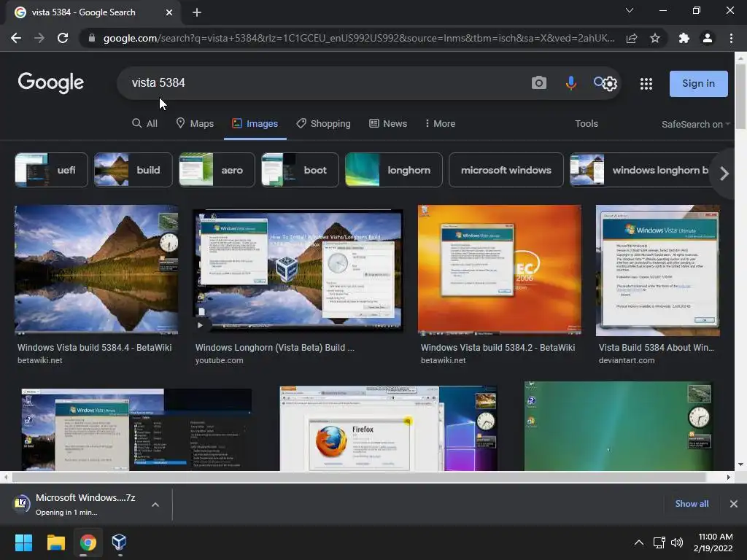Open Chrome three-dot menu
The height and width of the screenshot is (560, 747).
731,38
